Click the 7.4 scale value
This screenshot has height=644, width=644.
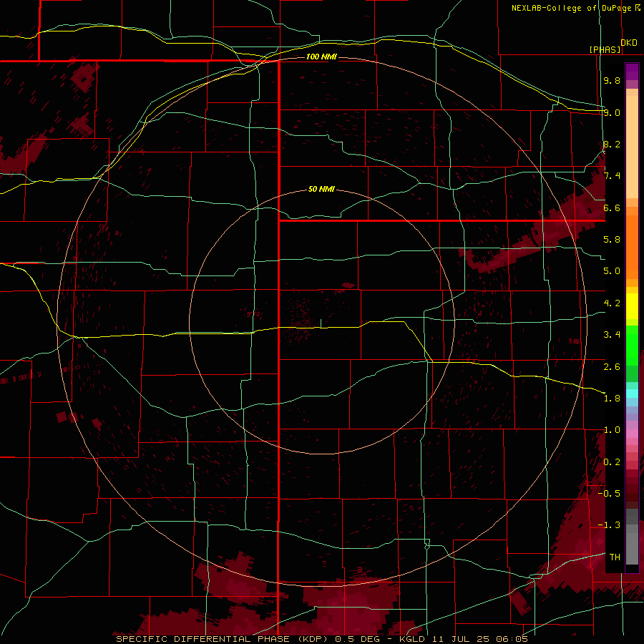[x=612, y=176]
